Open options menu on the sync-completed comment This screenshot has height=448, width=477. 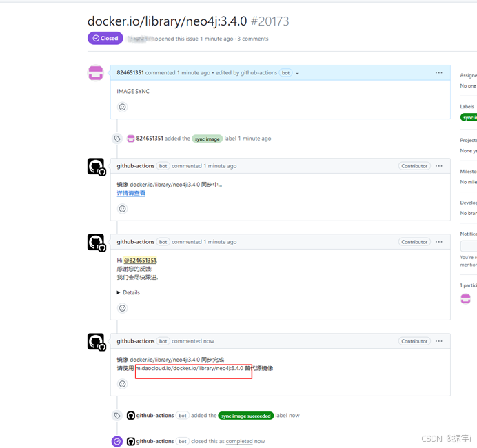[438, 341]
